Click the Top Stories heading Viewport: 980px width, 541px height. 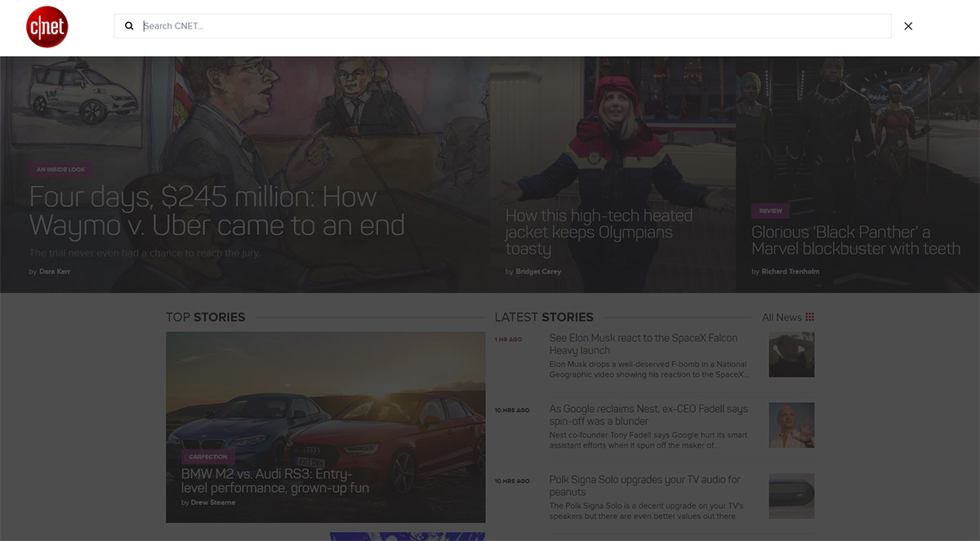click(206, 317)
